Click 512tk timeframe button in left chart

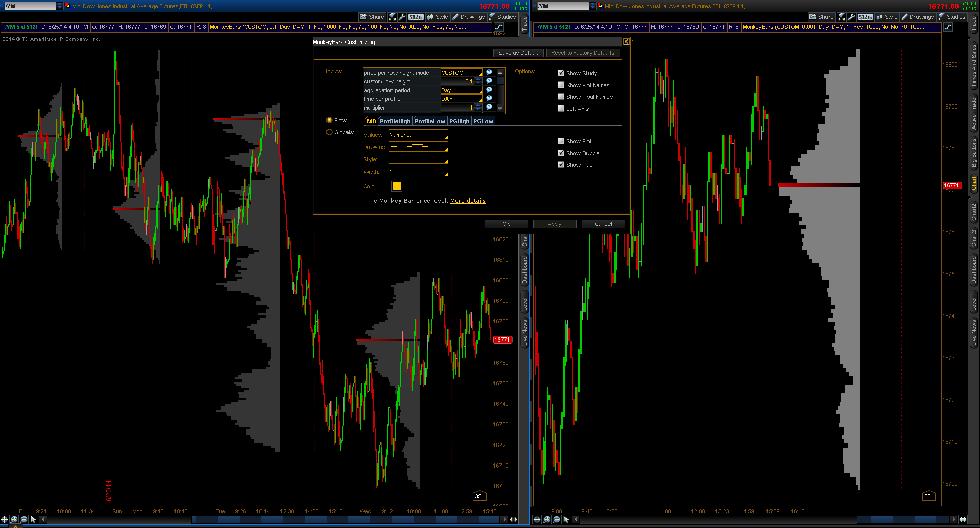click(x=416, y=17)
